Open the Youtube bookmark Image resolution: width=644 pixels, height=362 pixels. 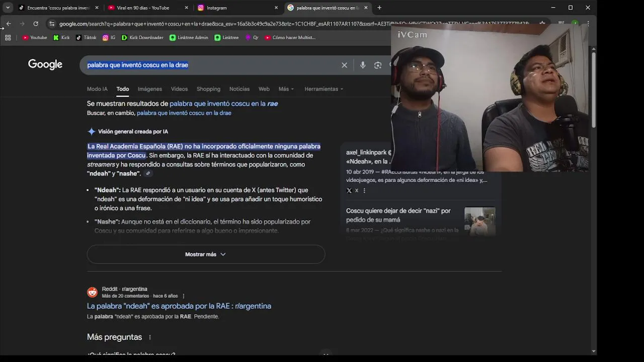(x=35, y=38)
